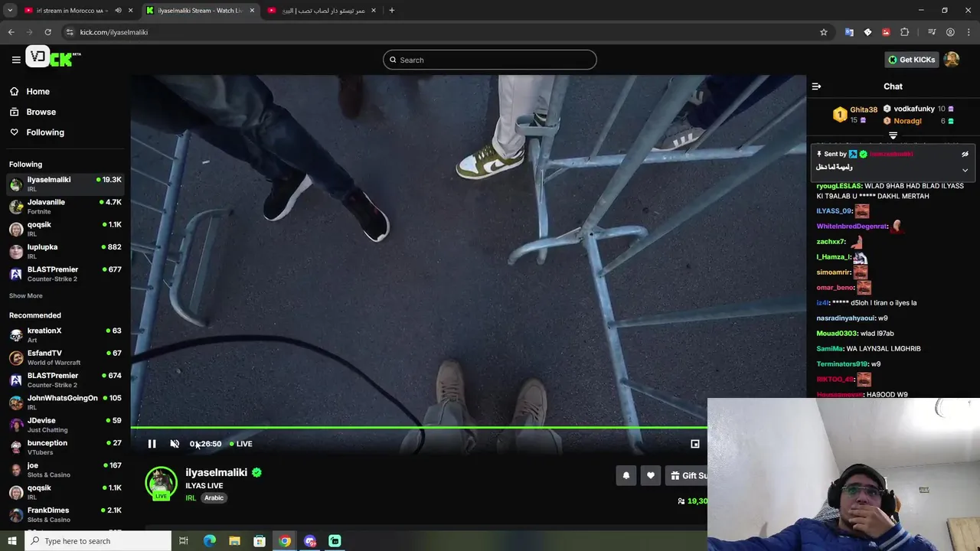Open kreationX recommended channel
Viewport: 980px width, 551px height.
pyautogui.click(x=65, y=334)
